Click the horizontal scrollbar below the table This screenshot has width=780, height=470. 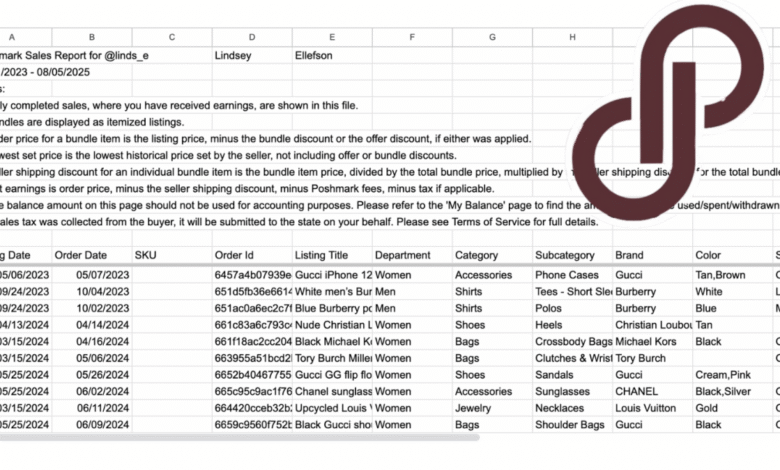239,438
